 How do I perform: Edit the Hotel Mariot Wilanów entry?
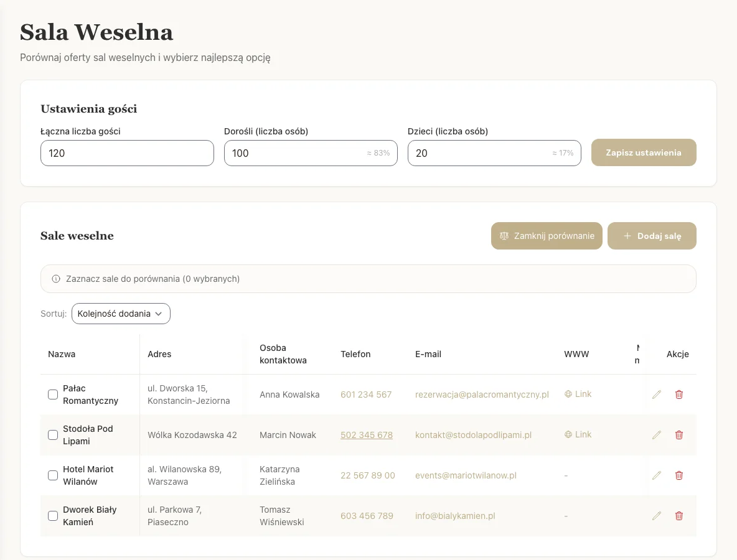click(656, 475)
